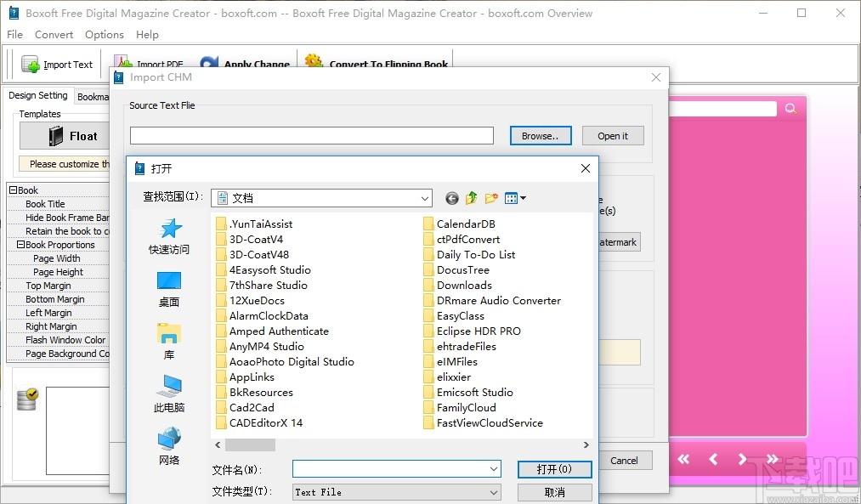Go to previous page in preview
Image resolution: width=861 pixels, height=504 pixels.
tap(713, 459)
